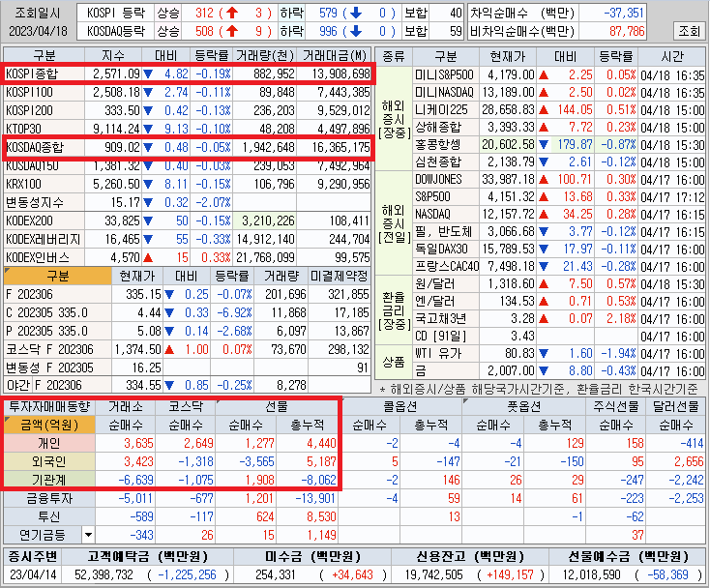
Task: Click the 거래소 column header
Action: coord(126,406)
